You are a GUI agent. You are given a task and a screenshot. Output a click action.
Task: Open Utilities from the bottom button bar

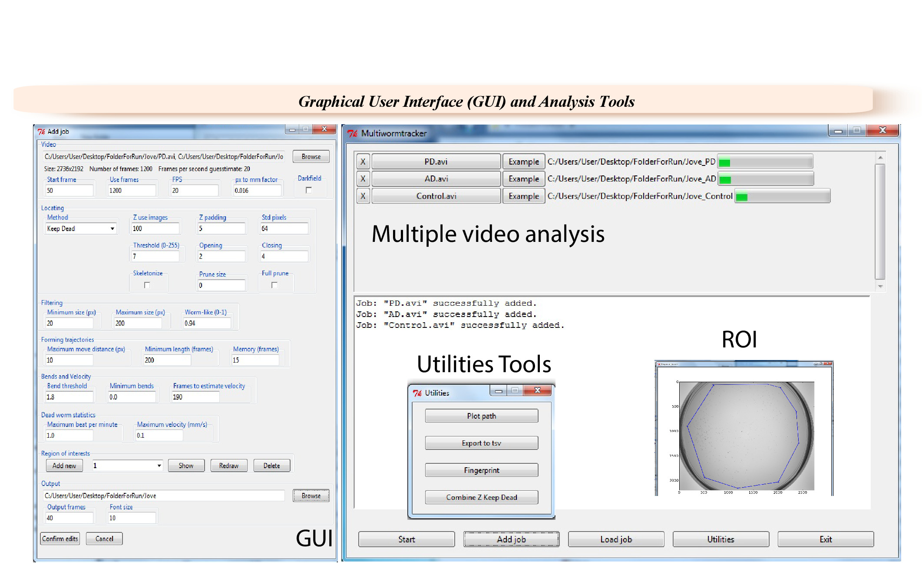pyautogui.click(x=720, y=539)
